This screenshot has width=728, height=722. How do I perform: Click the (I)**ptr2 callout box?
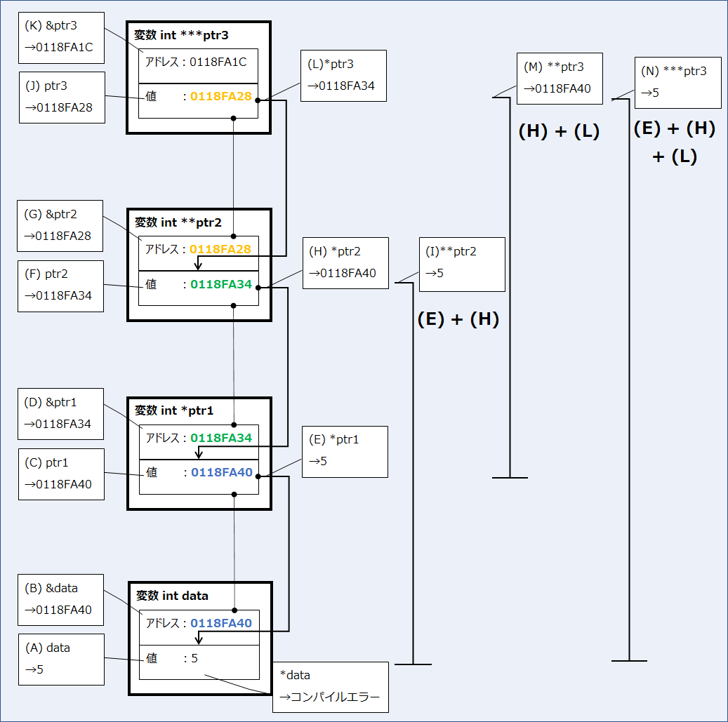[x=462, y=265]
